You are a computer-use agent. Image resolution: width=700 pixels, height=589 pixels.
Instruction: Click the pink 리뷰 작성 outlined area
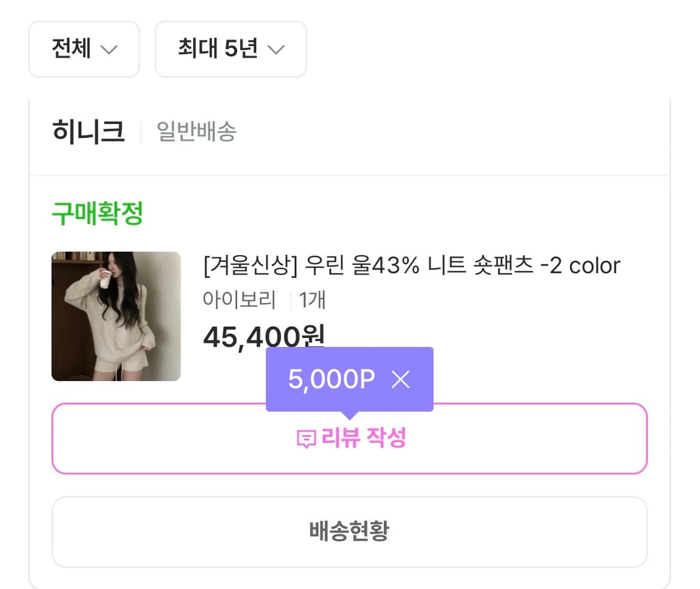tap(350, 439)
